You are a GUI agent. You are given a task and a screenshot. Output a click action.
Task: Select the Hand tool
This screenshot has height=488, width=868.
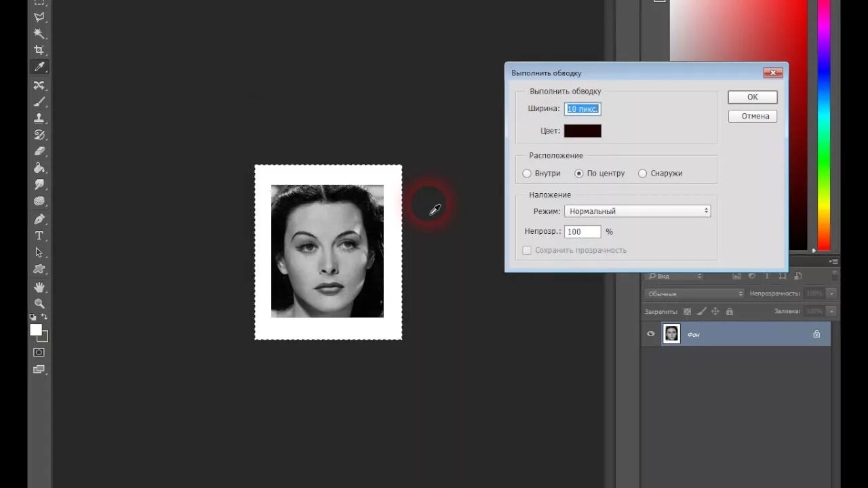[39, 287]
